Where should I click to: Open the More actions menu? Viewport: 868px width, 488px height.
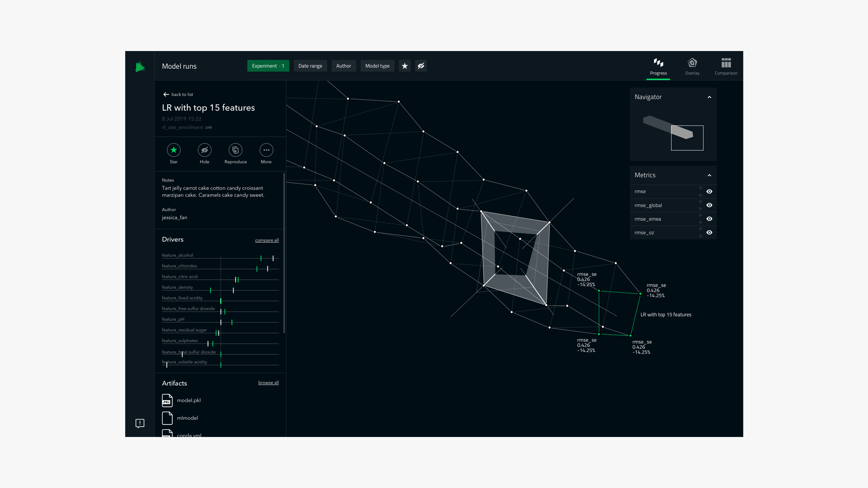click(266, 150)
